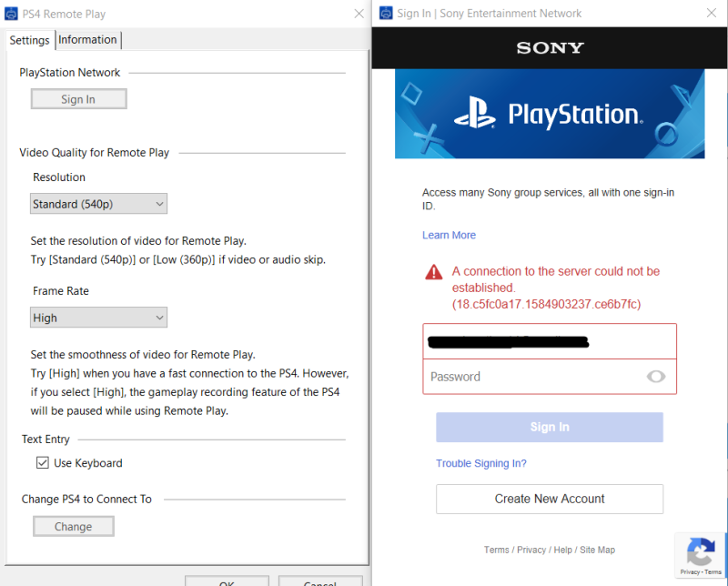The height and width of the screenshot is (586, 728).
Task: Open the Terms link in the page footer
Action: point(496,550)
